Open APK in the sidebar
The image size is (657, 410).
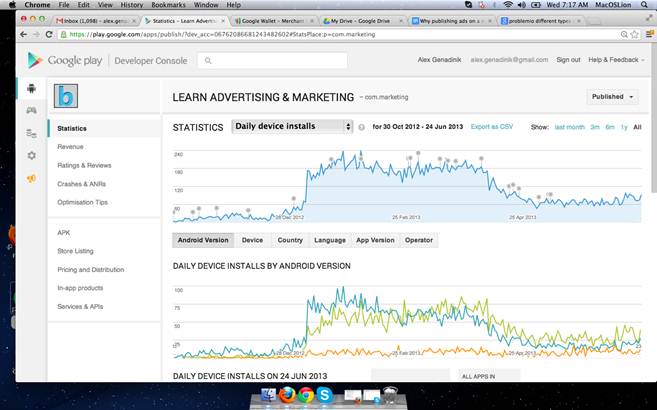[x=64, y=233]
